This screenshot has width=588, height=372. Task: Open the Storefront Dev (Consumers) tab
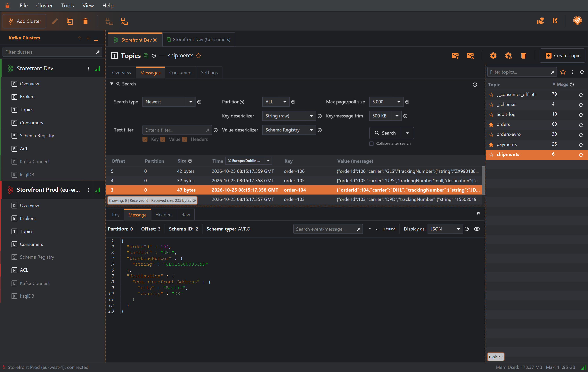pos(199,40)
